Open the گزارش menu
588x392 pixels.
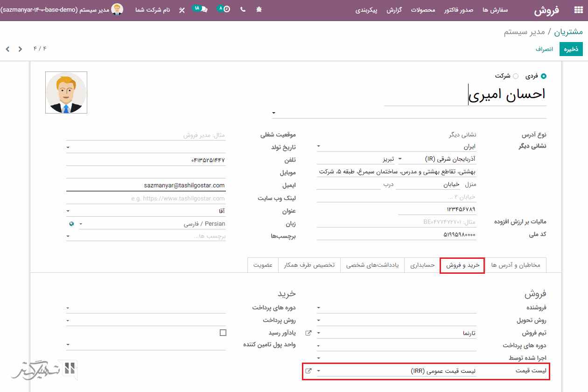(x=394, y=10)
